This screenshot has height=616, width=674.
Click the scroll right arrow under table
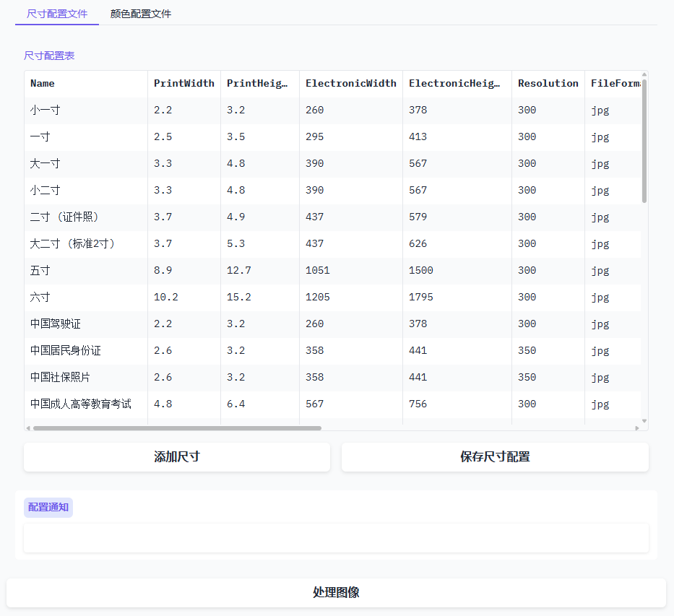637,428
